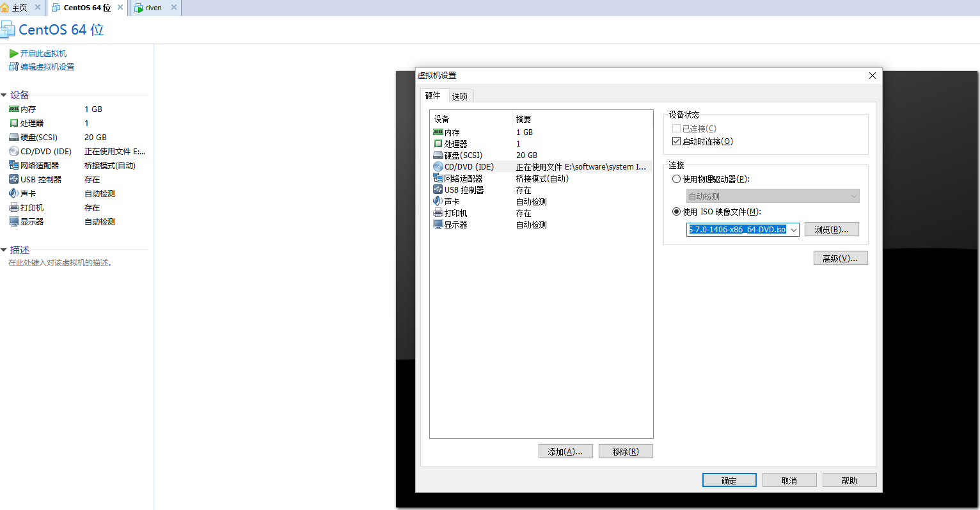Click the memory icon in the sidebar device list
Viewport: 980px width, 510px height.
(x=13, y=109)
